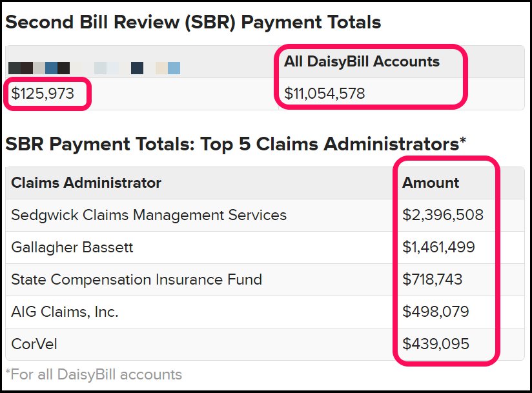Select the Gallagher Bassett row
Image resolution: width=532 pixels, height=393 pixels.
pyautogui.click(x=265, y=247)
